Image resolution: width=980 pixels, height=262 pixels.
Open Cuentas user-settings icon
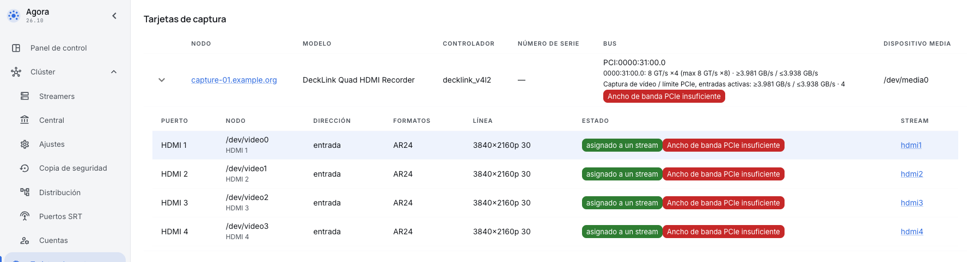click(24, 240)
